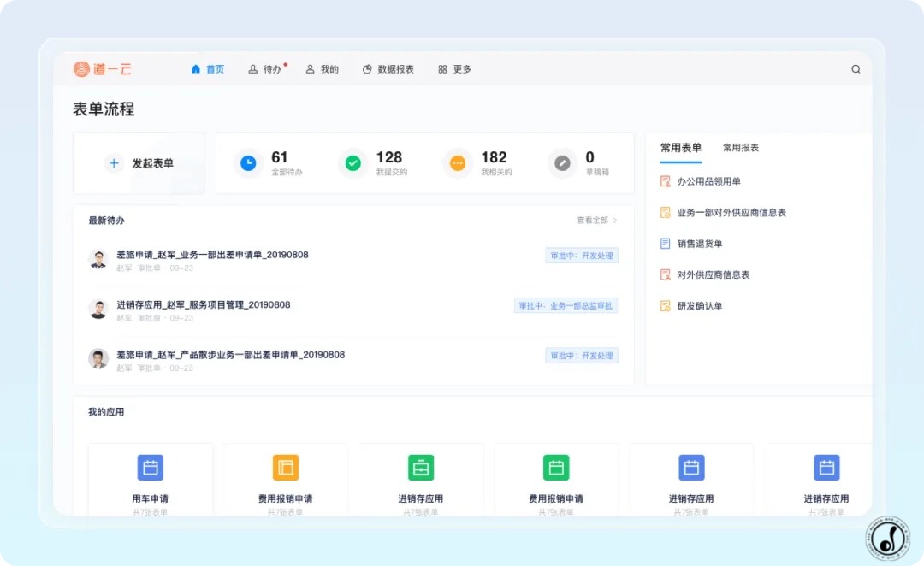Viewport: 924px width, 566px height.
Task: Open the green briefcase 进销存应用 icon
Action: pyautogui.click(x=421, y=468)
